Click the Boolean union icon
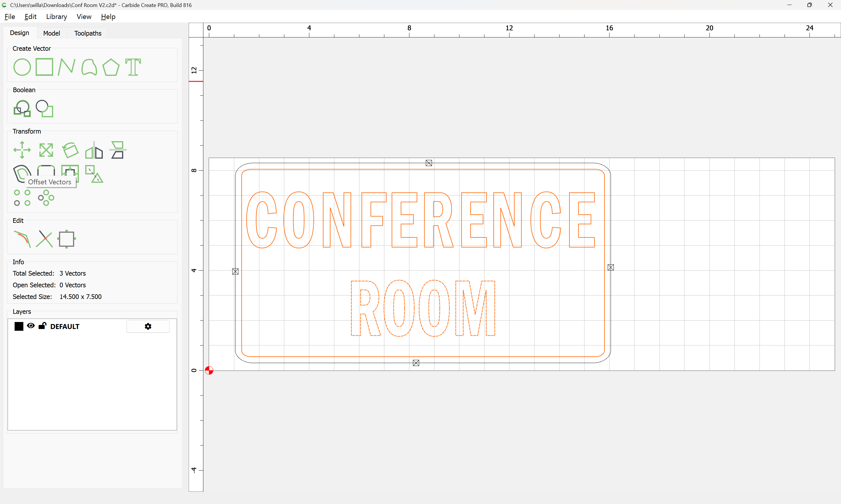 point(22,108)
